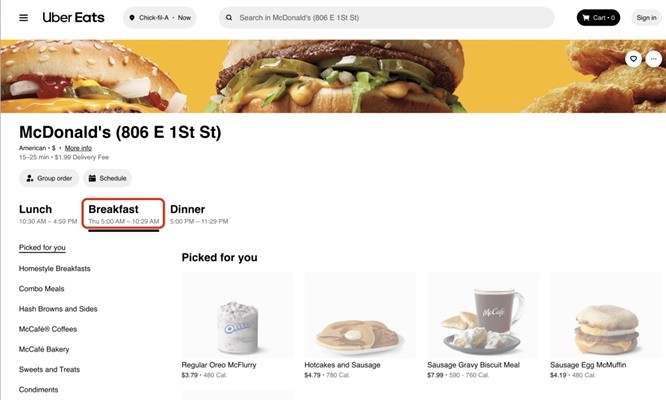666x400 pixels.
Task: Start a Group order
Action: (49, 178)
